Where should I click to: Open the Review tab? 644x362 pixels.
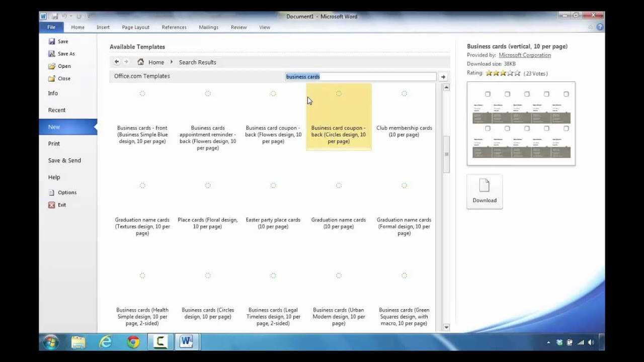tap(239, 27)
